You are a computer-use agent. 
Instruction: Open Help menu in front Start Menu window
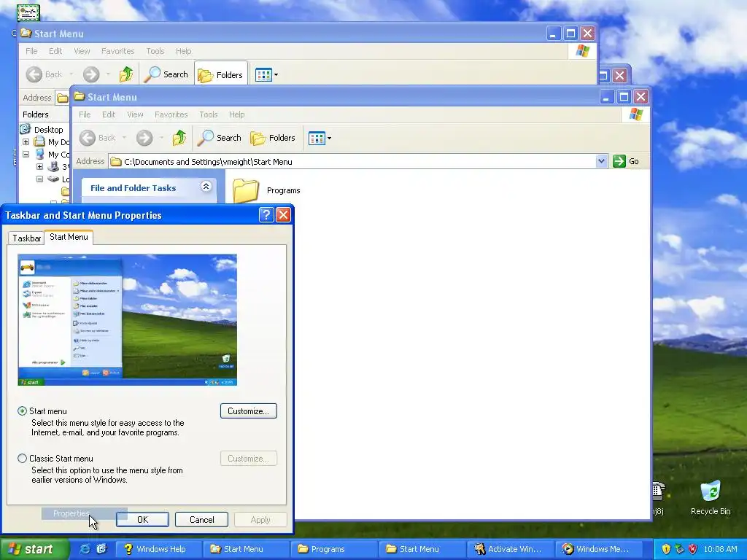pyautogui.click(x=237, y=114)
